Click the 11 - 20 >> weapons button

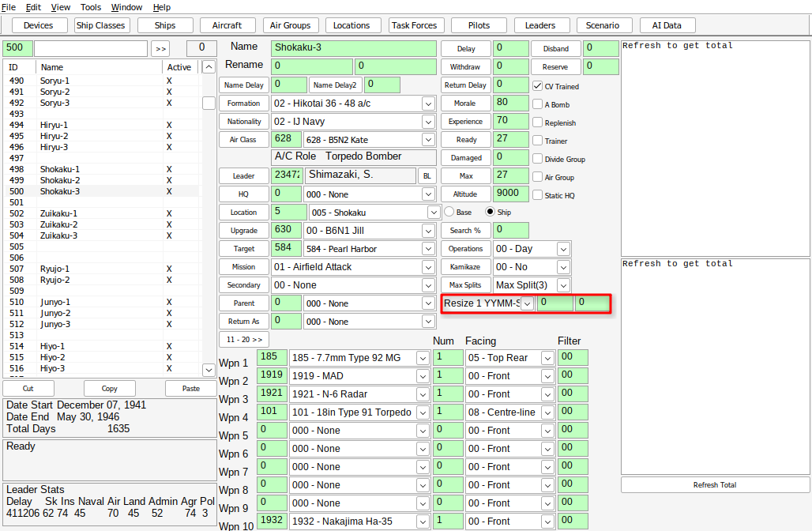tap(244, 339)
